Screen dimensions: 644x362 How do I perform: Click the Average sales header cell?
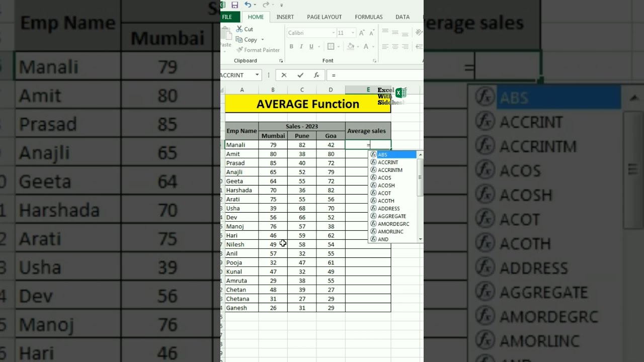368,131
